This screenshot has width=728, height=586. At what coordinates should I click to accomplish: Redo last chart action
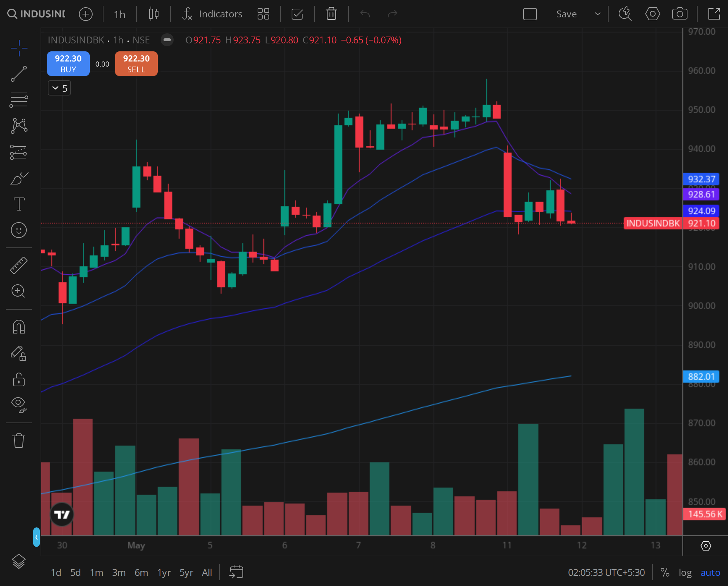(x=393, y=14)
